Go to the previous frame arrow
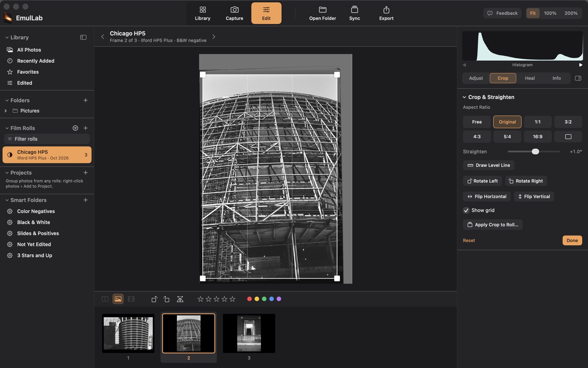 coord(103,36)
